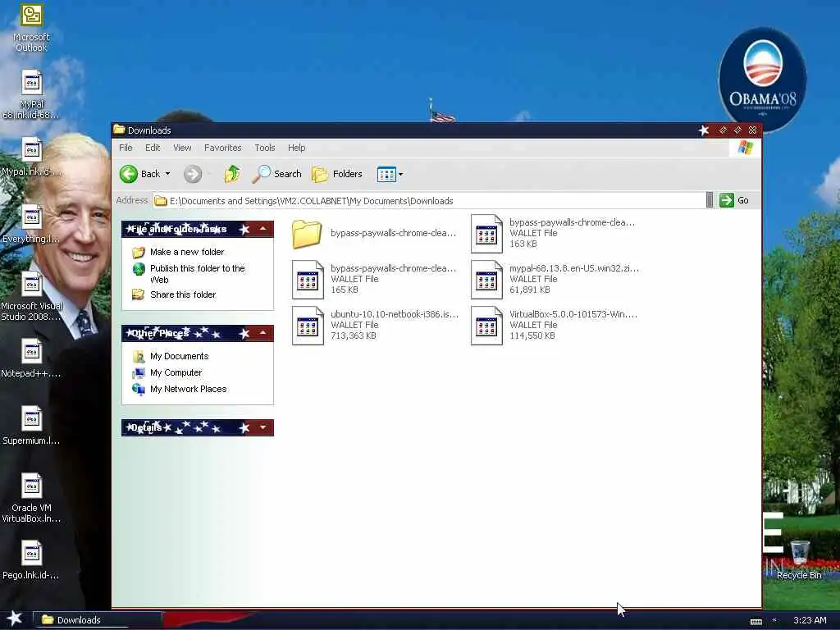Image resolution: width=840 pixels, height=630 pixels.
Task: Expand the address bar dropdown
Action: 710,200
